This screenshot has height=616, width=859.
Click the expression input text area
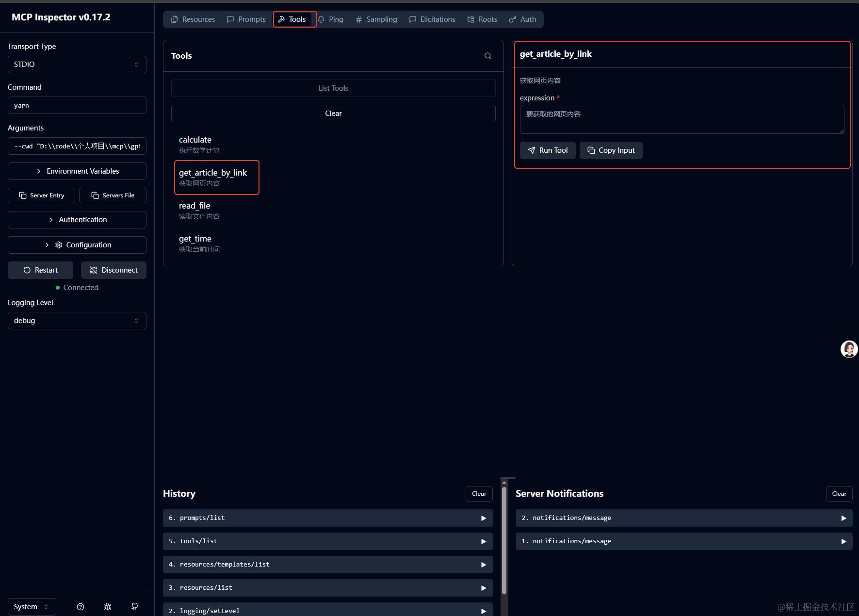682,119
